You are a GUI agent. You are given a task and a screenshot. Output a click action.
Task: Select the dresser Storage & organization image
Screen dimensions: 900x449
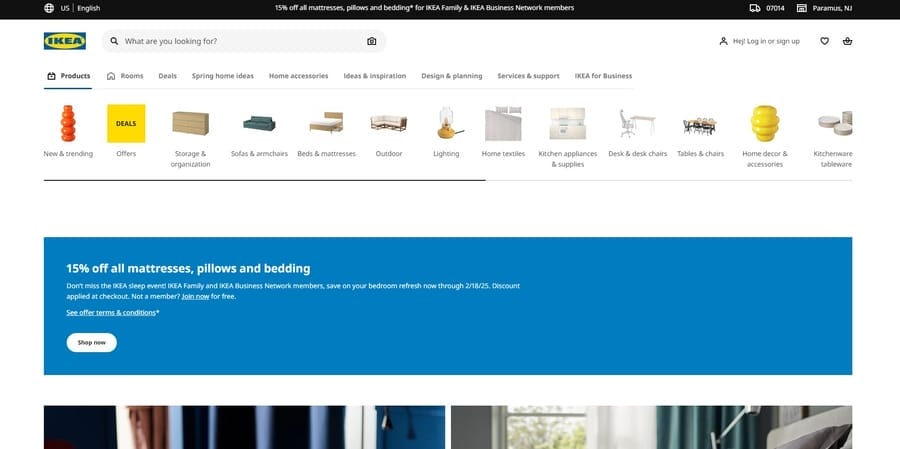[x=191, y=123]
